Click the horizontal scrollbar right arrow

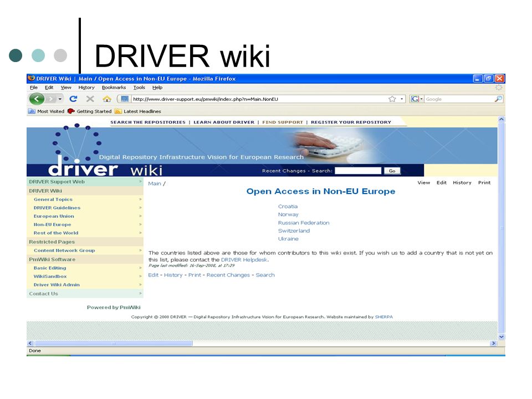coord(494,344)
